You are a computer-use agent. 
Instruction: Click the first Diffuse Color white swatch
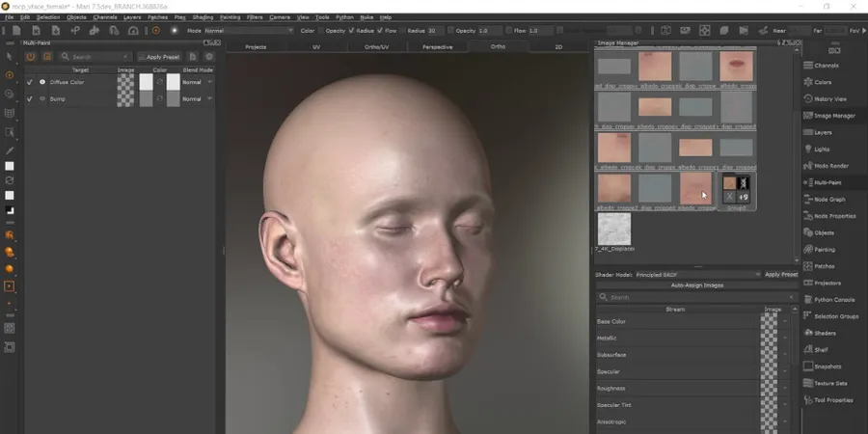(x=147, y=83)
